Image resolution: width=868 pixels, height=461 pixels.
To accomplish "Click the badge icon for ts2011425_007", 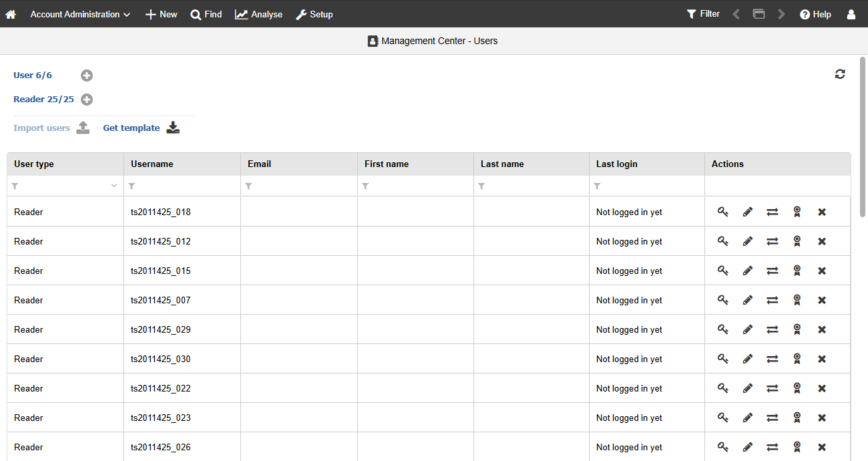I will click(x=797, y=300).
